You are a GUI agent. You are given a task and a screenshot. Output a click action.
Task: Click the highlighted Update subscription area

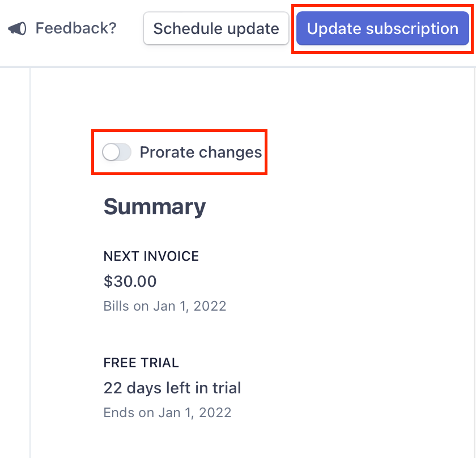[382, 28]
